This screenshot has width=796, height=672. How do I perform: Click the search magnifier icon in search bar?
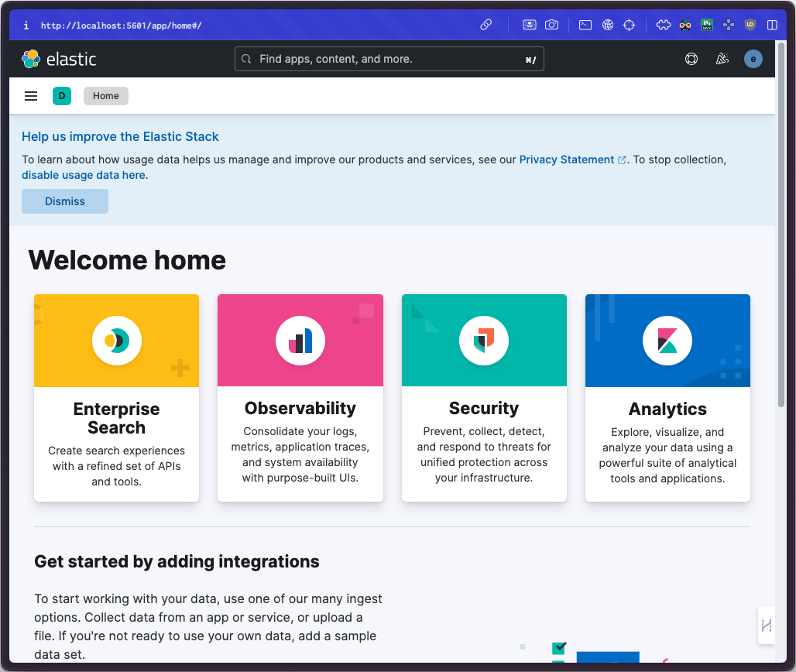[x=246, y=59]
